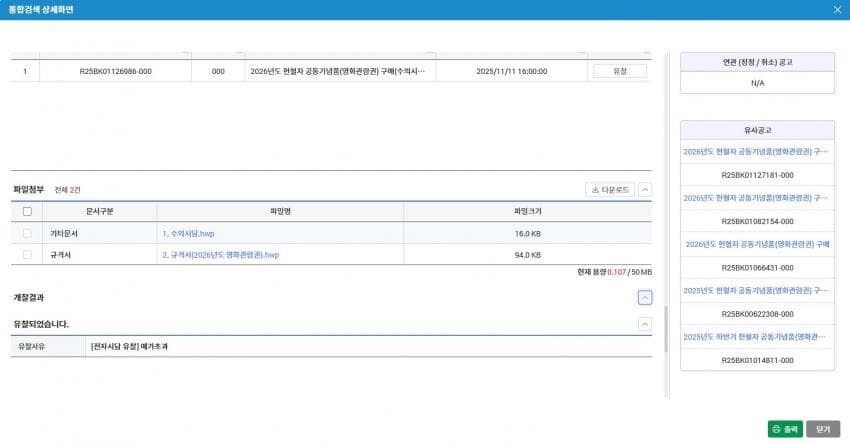Open the similar notice above R25BK01127181-000

click(756, 152)
